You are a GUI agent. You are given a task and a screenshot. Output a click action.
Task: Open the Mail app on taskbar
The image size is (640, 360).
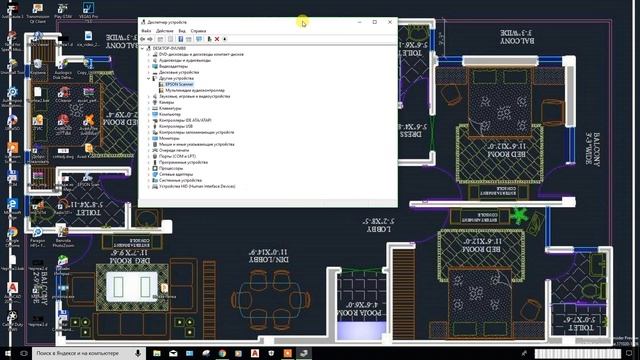(x=173, y=353)
